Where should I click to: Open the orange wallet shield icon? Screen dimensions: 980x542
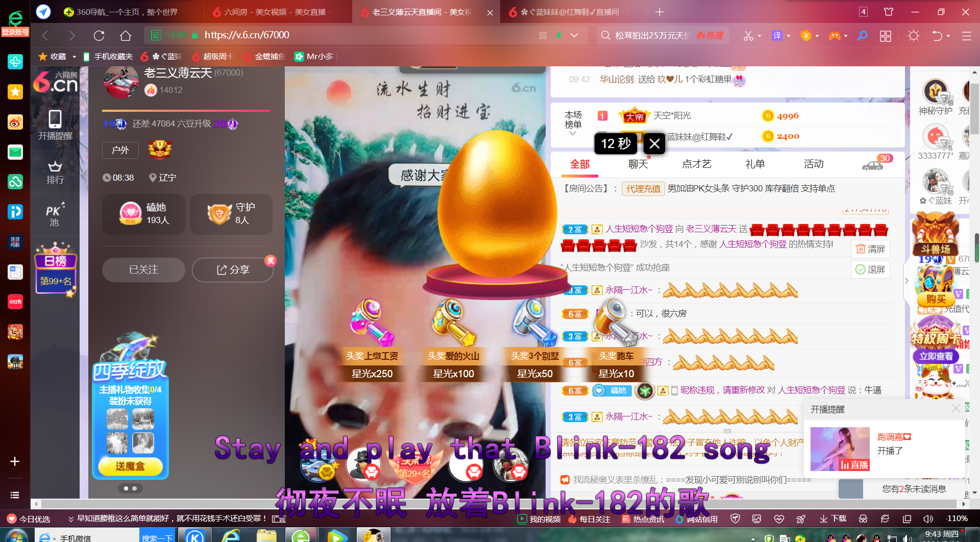[x=806, y=36]
